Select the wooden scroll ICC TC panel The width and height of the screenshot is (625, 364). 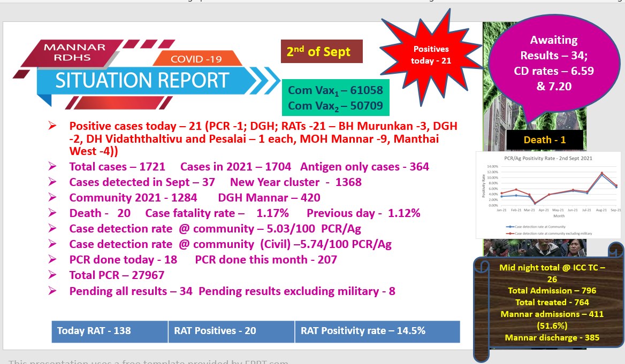point(549,302)
